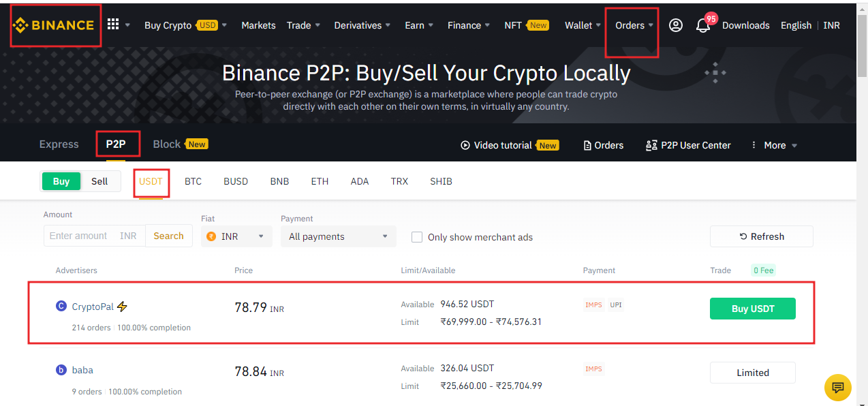Expand the All payments dropdown
The height and width of the screenshot is (406, 868).
click(338, 236)
